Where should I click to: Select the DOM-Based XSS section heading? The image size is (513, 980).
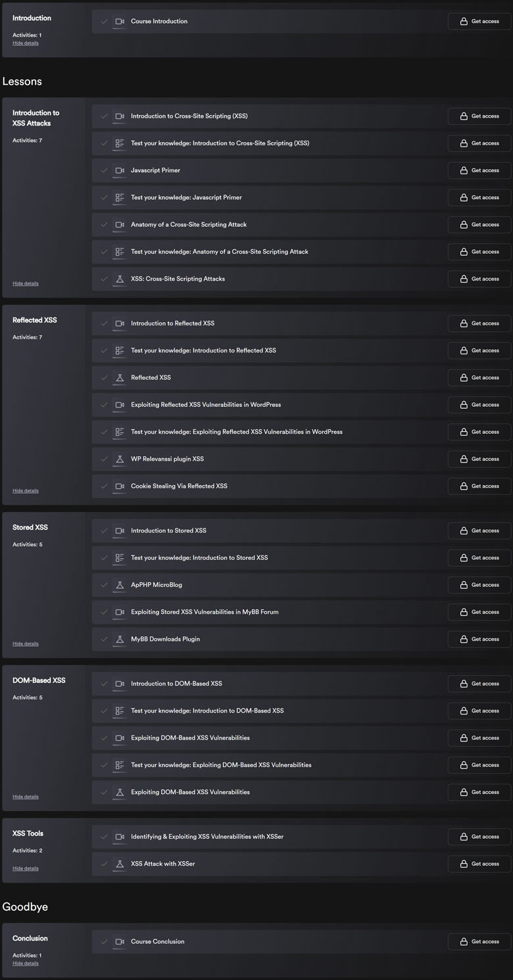pos(39,680)
